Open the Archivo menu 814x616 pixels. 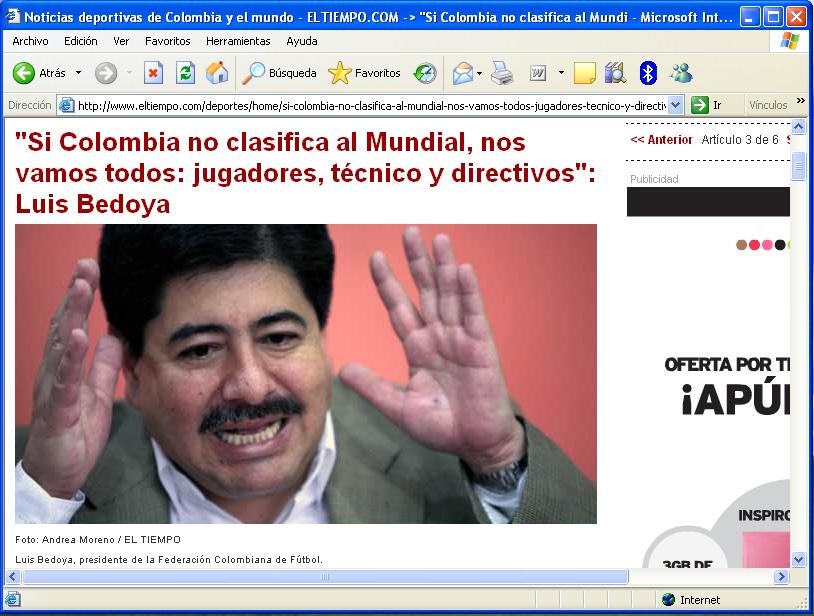(x=30, y=41)
